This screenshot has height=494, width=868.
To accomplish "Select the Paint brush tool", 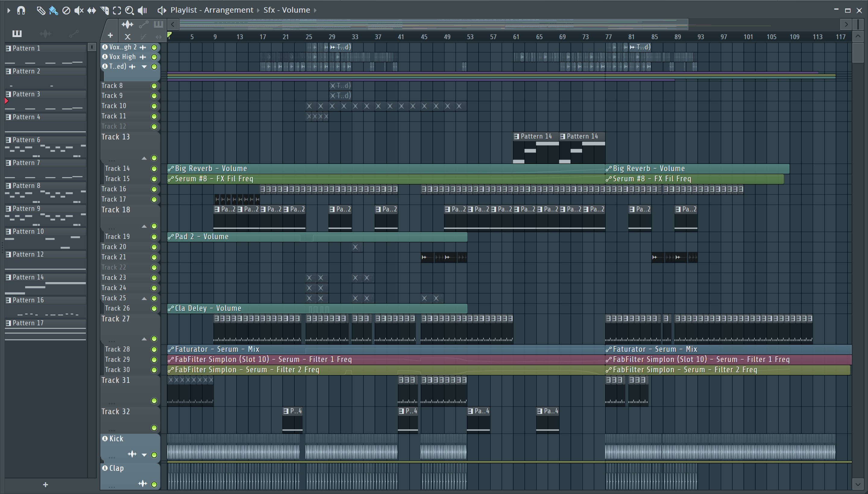I will (53, 11).
